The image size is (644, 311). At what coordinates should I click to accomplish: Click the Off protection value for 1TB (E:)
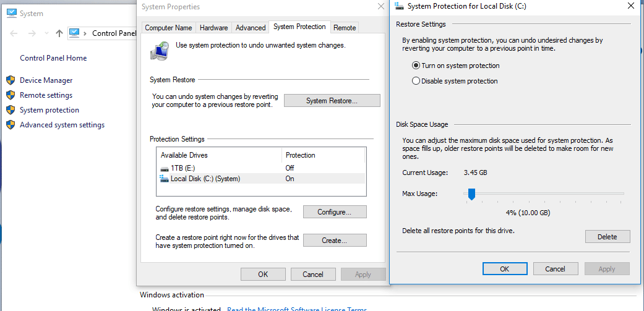[x=290, y=168]
